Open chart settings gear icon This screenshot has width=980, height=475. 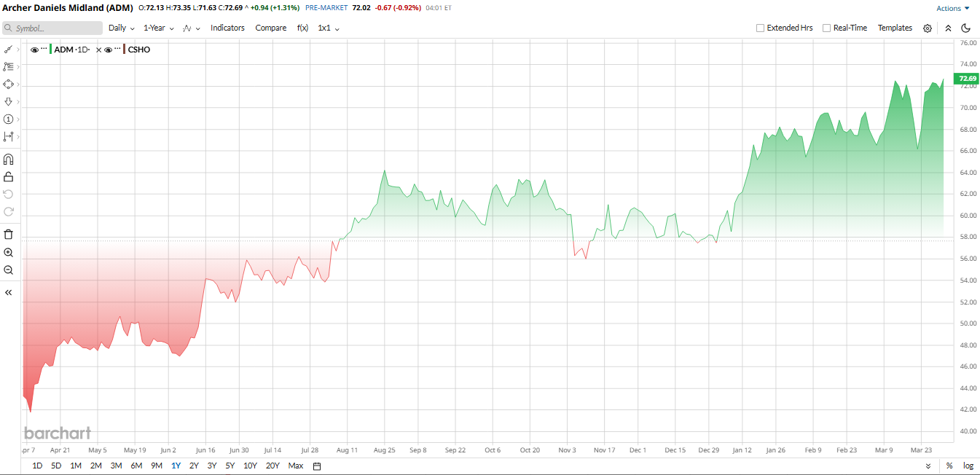tap(928, 28)
